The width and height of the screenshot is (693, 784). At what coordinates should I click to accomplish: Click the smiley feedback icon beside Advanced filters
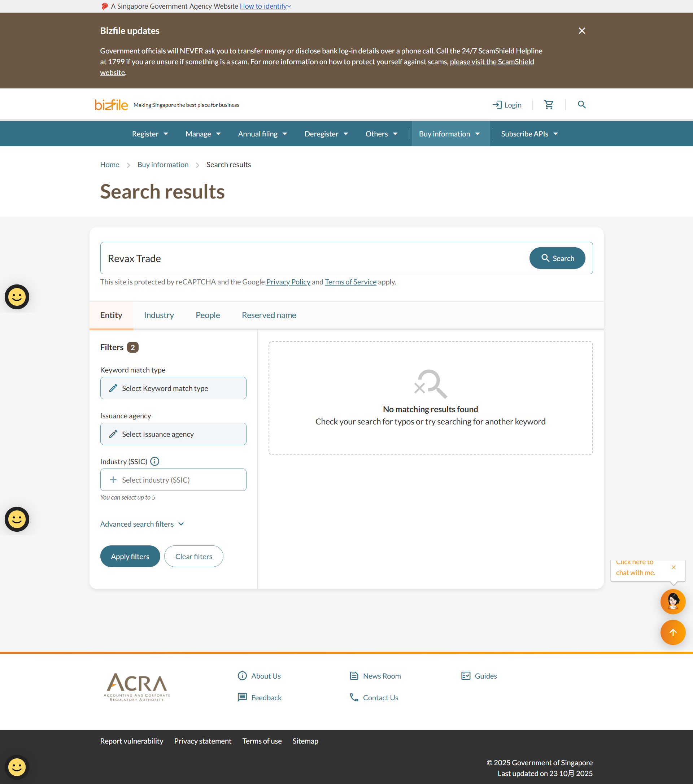pyautogui.click(x=17, y=519)
